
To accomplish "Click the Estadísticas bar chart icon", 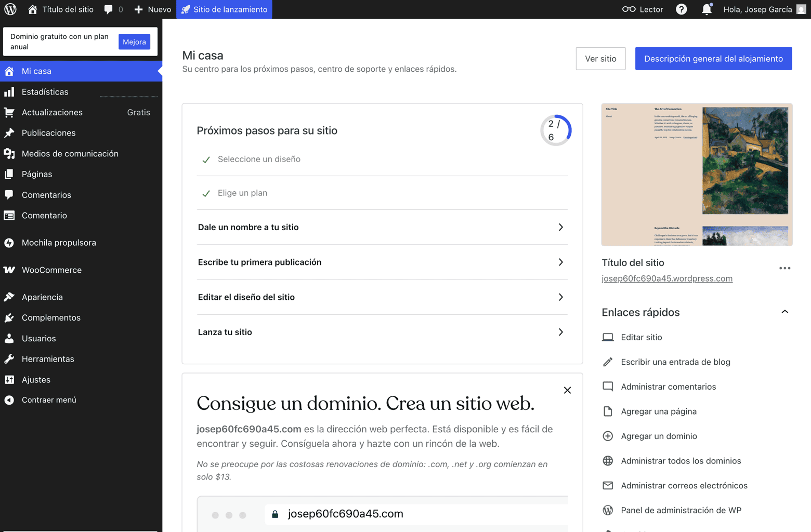I will [x=9, y=92].
